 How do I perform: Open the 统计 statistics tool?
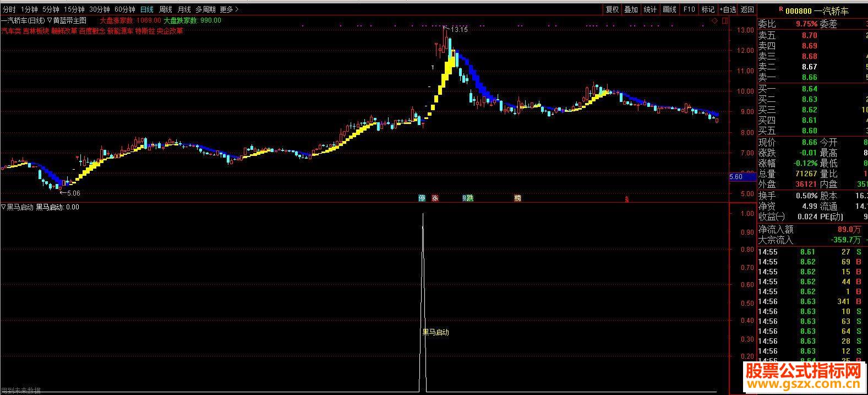click(650, 9)
